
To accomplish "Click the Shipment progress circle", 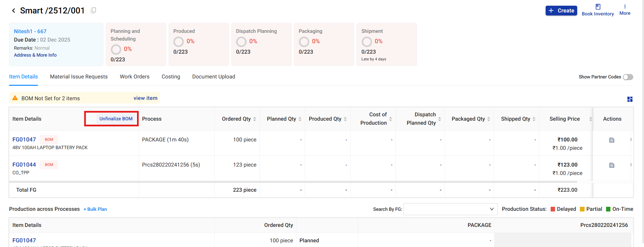I will pos(367,42).
